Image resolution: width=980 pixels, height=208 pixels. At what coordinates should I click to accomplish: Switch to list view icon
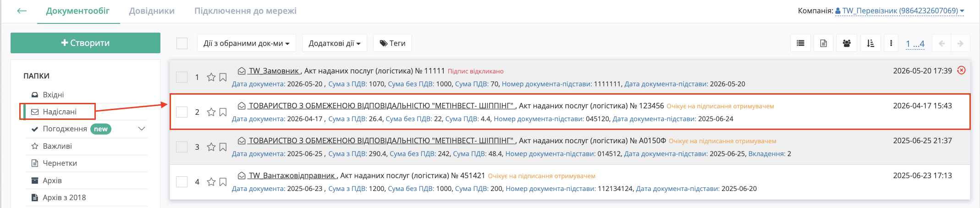pos(800,43)
